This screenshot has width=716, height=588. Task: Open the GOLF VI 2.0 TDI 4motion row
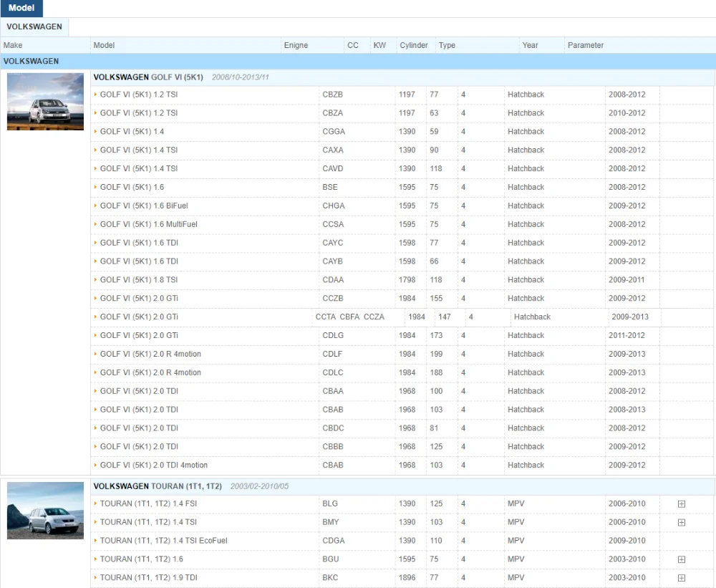pos(402,465)
